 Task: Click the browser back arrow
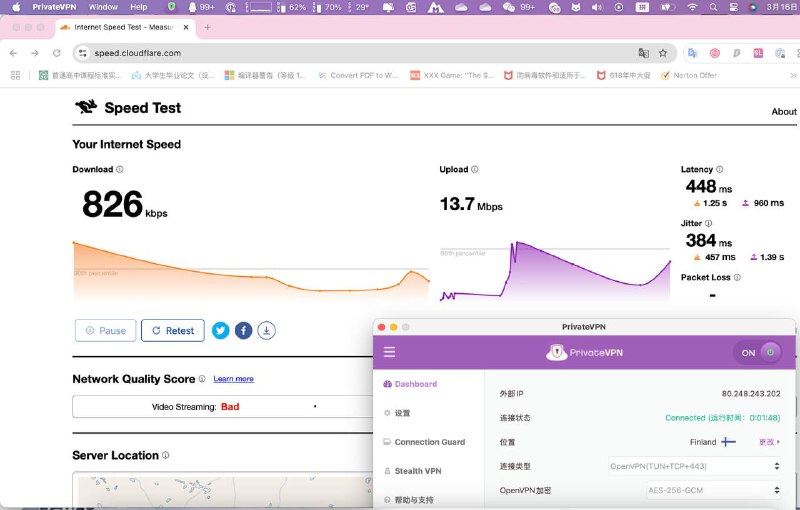(13, 53)
